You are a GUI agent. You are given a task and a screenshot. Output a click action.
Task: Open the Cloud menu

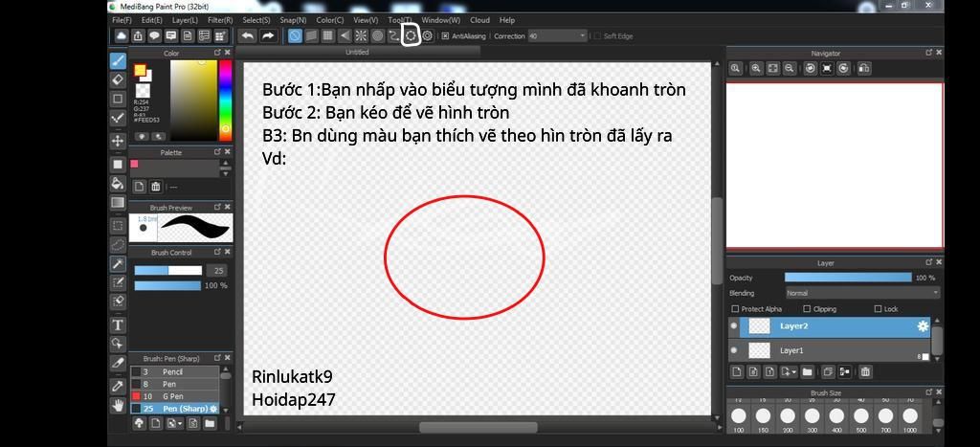480,20
